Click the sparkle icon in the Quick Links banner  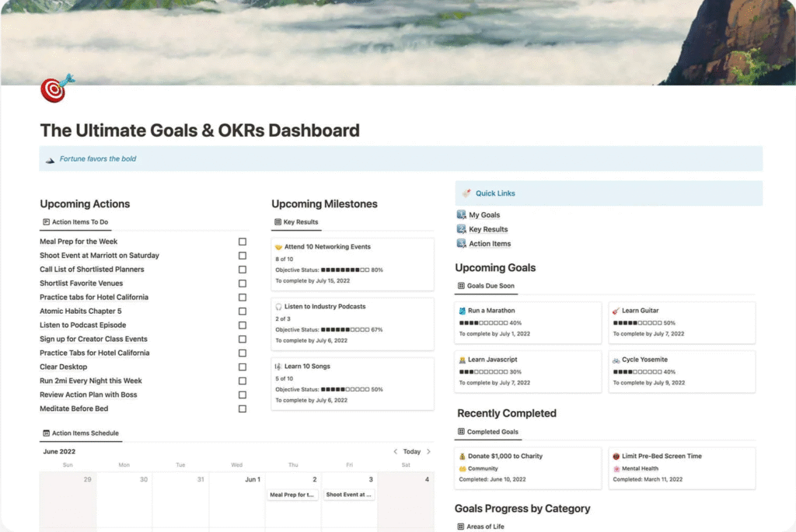pyautogui.click(x=465, y=193)
